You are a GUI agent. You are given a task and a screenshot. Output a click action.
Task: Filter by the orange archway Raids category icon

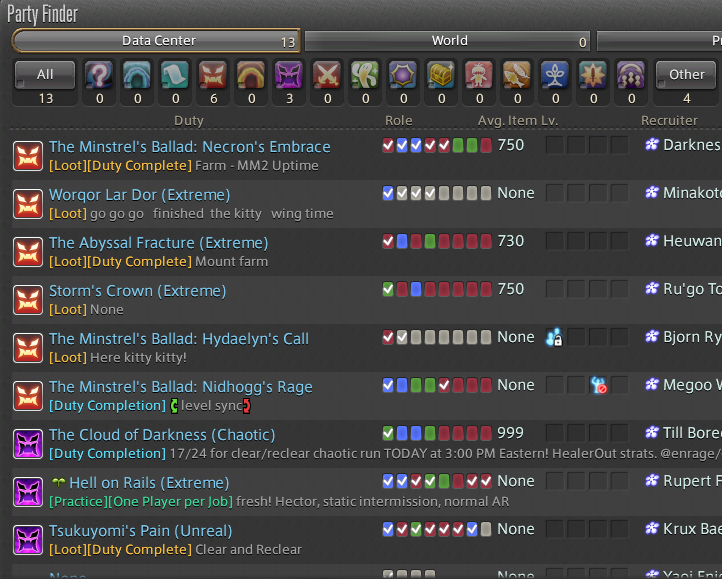pos(251,74)
